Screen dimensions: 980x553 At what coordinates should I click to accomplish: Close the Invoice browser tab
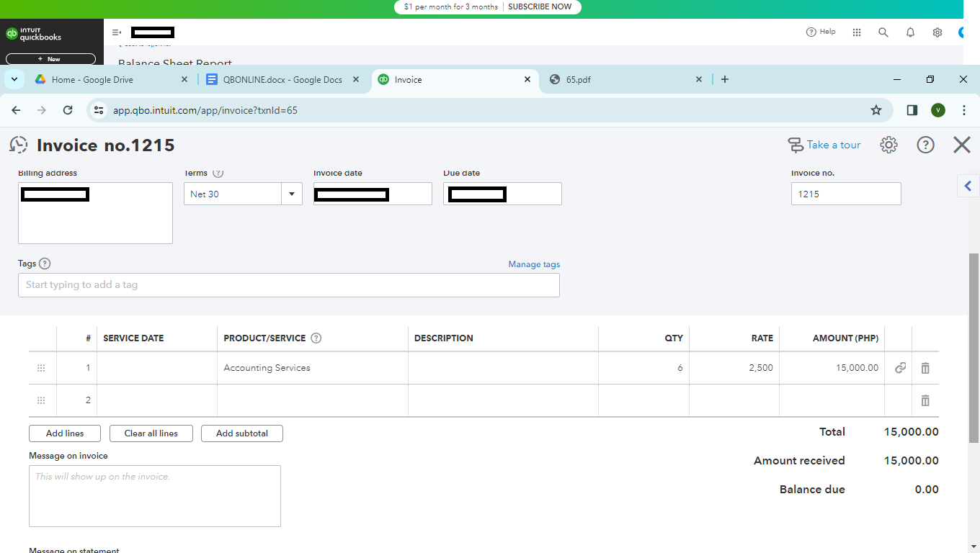coord(527,80)
